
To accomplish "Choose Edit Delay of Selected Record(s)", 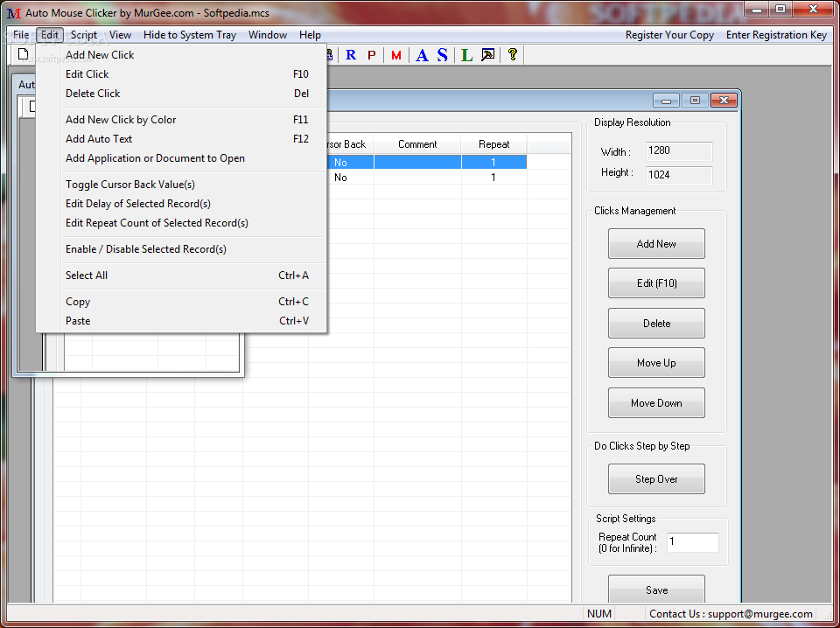I will [x=182, y=204].
